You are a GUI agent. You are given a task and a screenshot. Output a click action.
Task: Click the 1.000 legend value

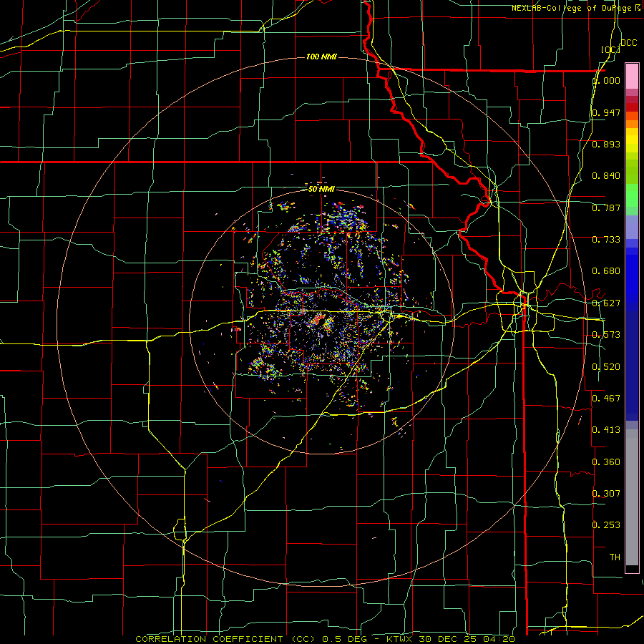(606, 80)
